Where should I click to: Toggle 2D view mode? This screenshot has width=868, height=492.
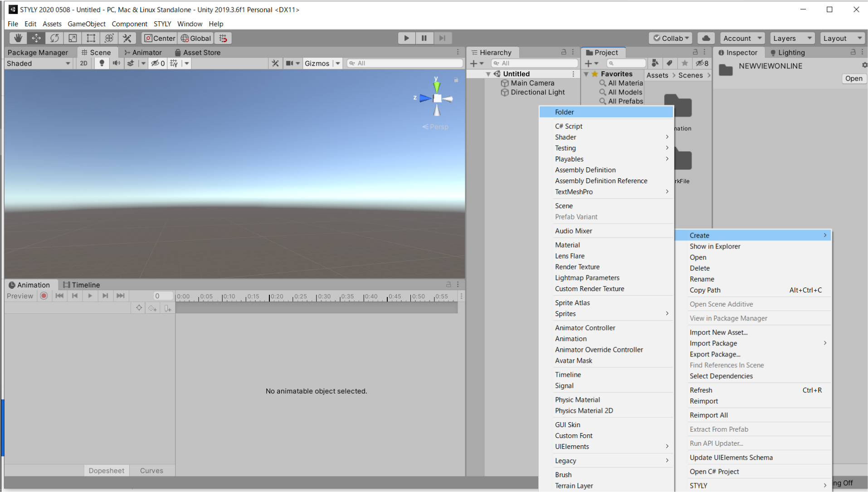pyautogui.click(x=83, y=63)
